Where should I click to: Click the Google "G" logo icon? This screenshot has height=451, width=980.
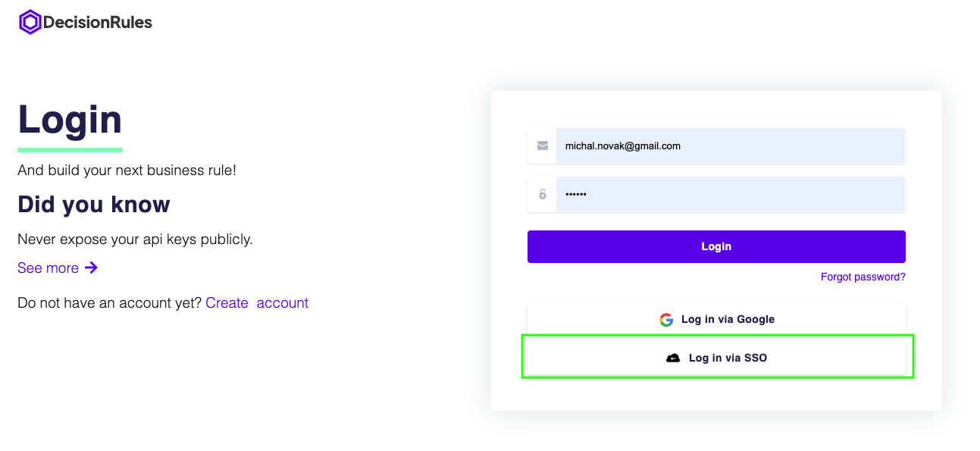point(666,320)
